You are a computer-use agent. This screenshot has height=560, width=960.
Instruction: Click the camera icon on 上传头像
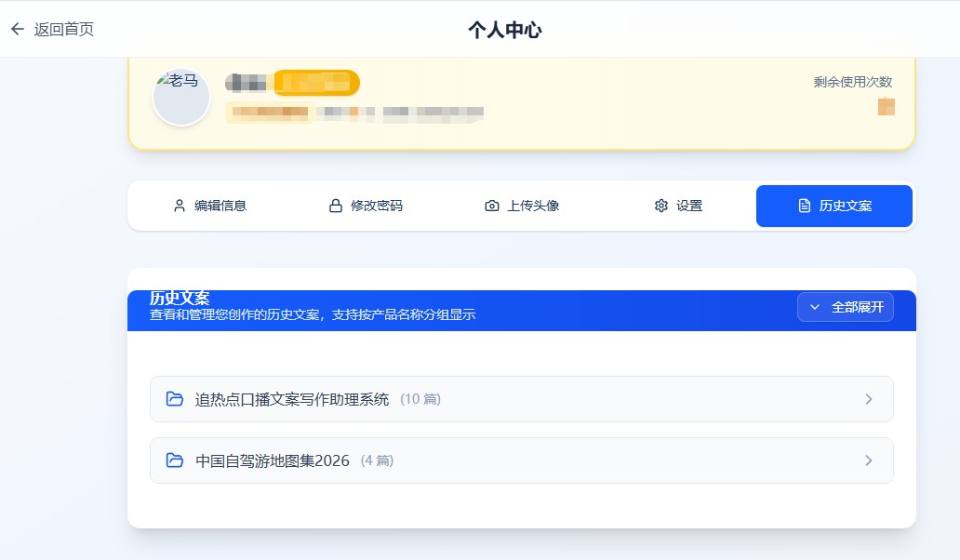tap(492, 206)
